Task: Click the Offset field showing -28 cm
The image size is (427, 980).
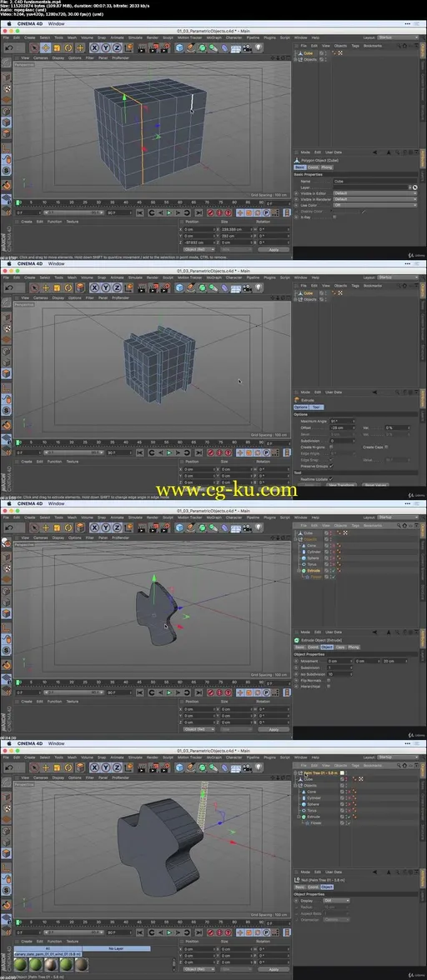Action: tap(344, 427)
